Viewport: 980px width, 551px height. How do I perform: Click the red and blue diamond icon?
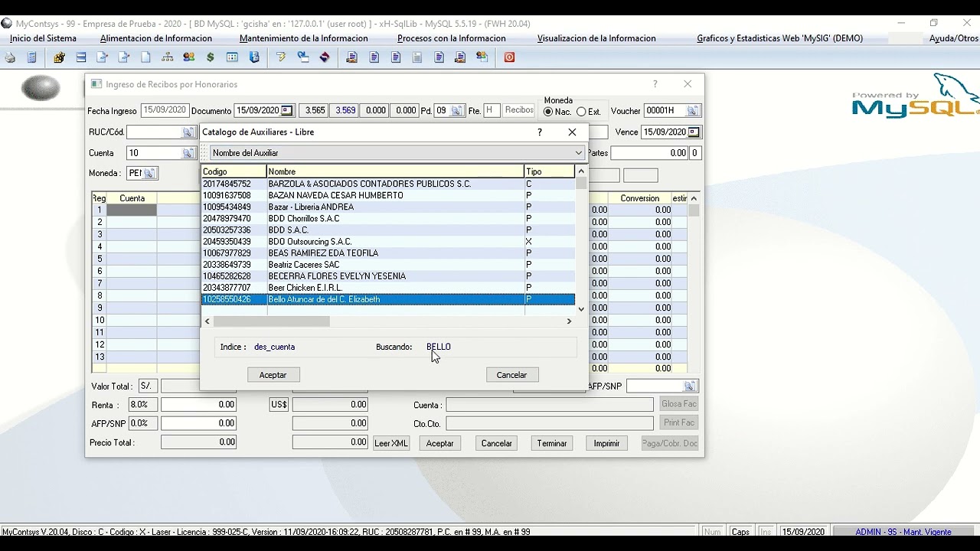325,57
